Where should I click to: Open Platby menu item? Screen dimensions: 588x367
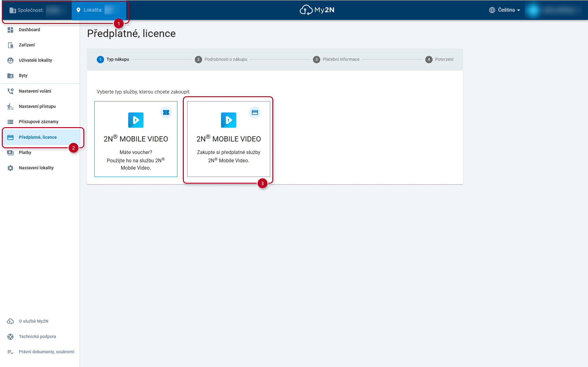(x=41, y=152)
